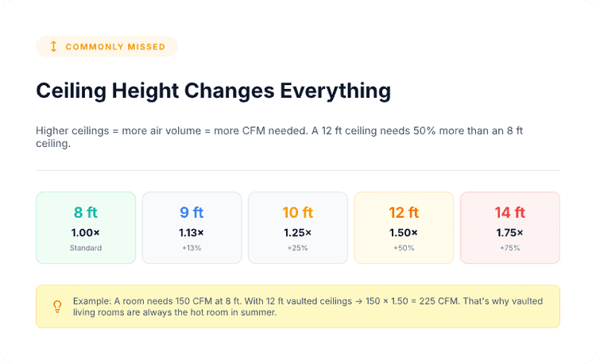This screenshot has width=596, height=364.
Task: Click the 1.13× multiplier value
Action: pyautogui.click(x=192, y=233)
